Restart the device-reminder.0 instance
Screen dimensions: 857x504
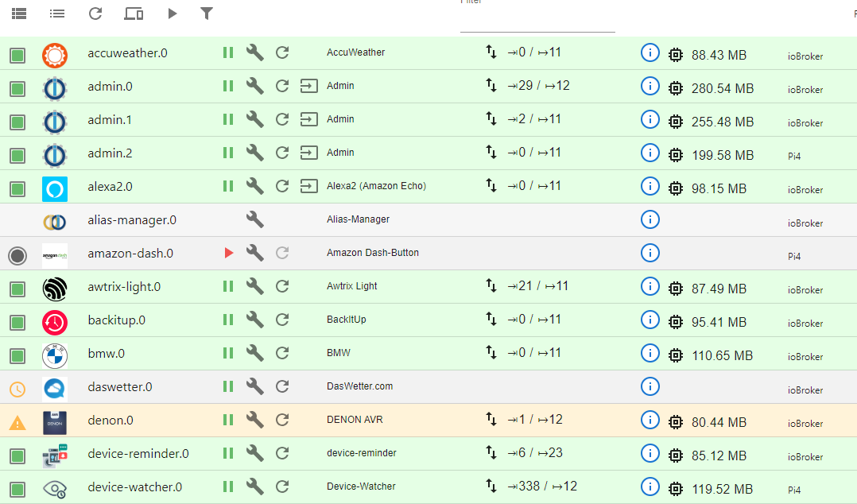click(282, 452)
